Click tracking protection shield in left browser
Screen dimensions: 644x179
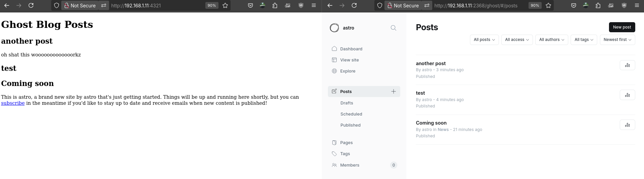click(57, 5)
